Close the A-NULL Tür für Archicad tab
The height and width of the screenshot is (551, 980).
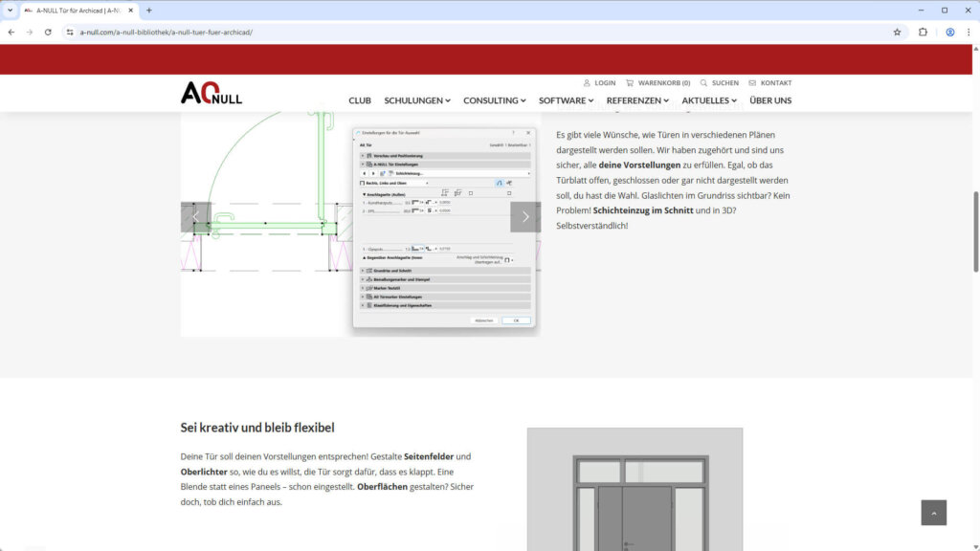pyautogui.click(x=130, y=10)
